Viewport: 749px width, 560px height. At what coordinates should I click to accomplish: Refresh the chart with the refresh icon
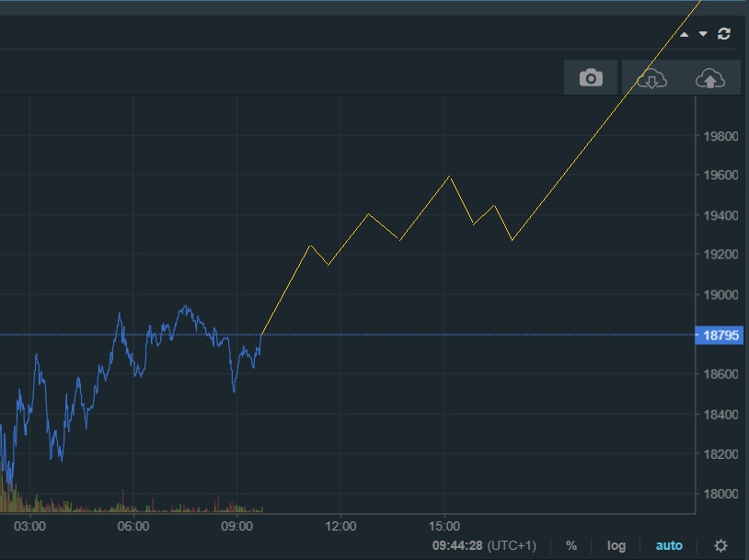723,34
